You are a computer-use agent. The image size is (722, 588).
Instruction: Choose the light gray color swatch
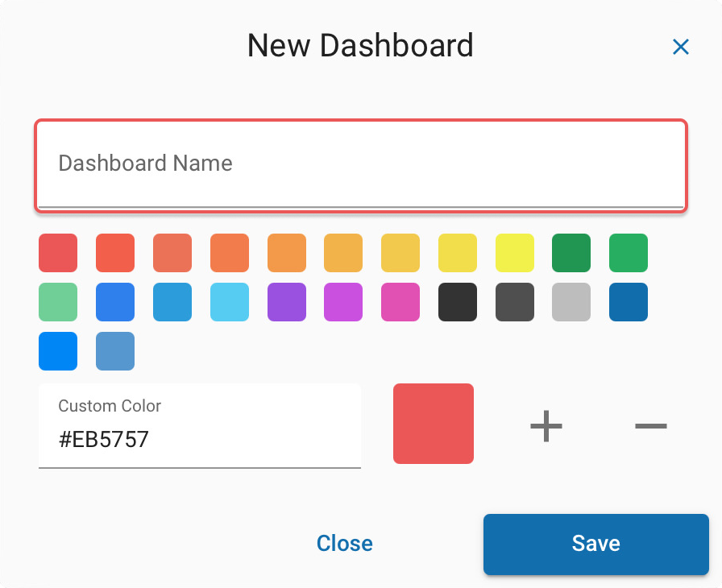coord(571,302)
